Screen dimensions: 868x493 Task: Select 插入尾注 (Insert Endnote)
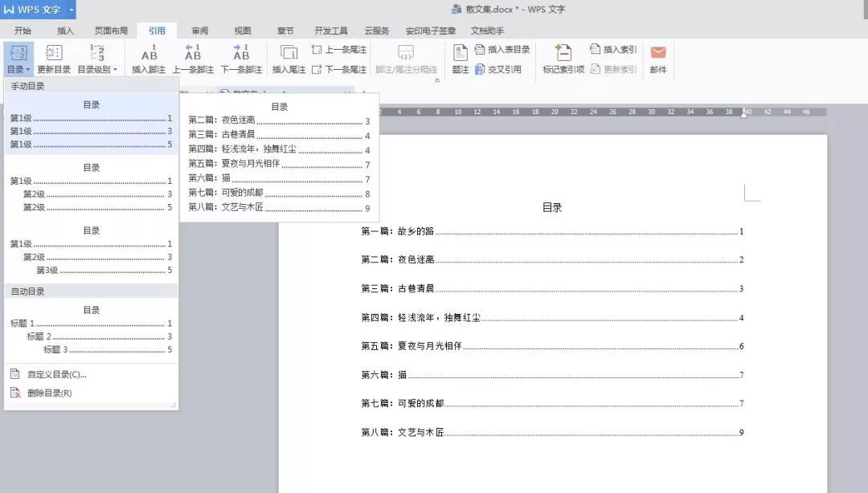coord(289,58)
